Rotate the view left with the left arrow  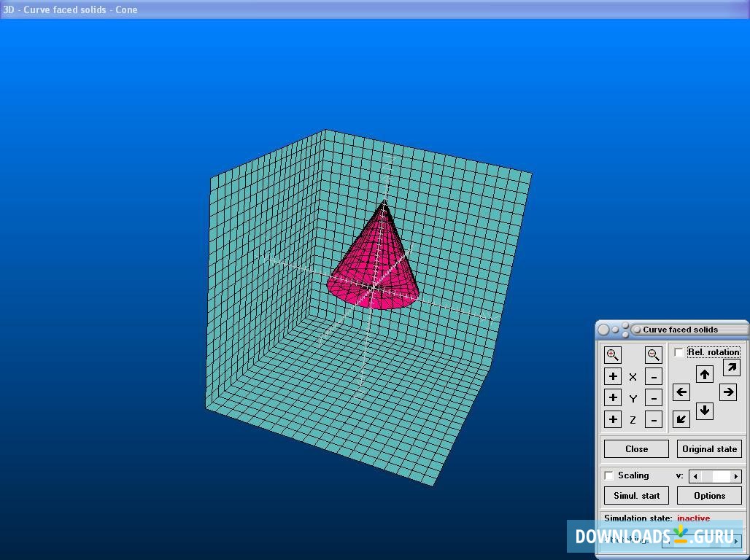coord(681,392)
